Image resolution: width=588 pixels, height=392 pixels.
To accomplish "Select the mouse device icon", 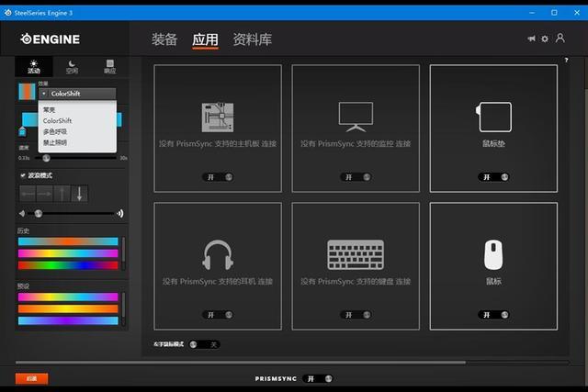I will pos(493,255).
